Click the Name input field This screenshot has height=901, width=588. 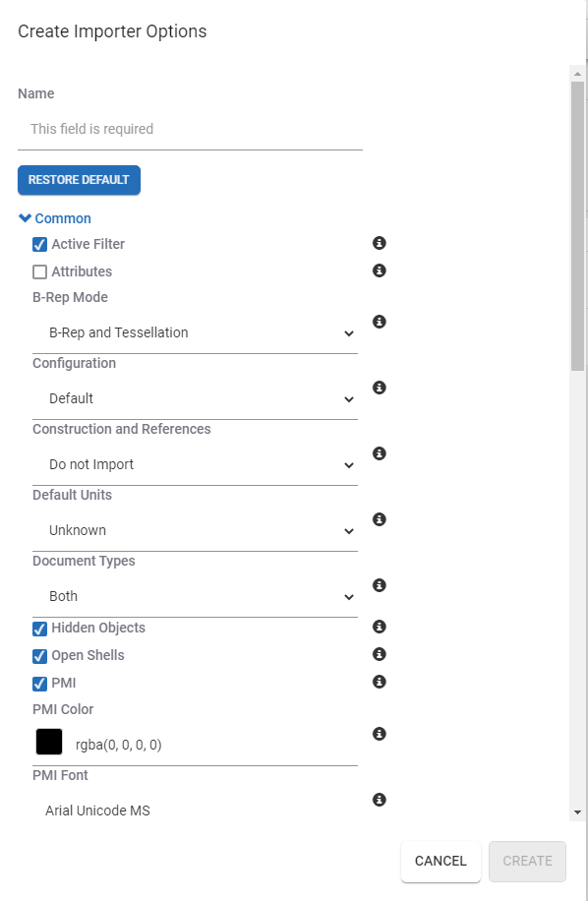pyautogui.click(x=190, y=129)
